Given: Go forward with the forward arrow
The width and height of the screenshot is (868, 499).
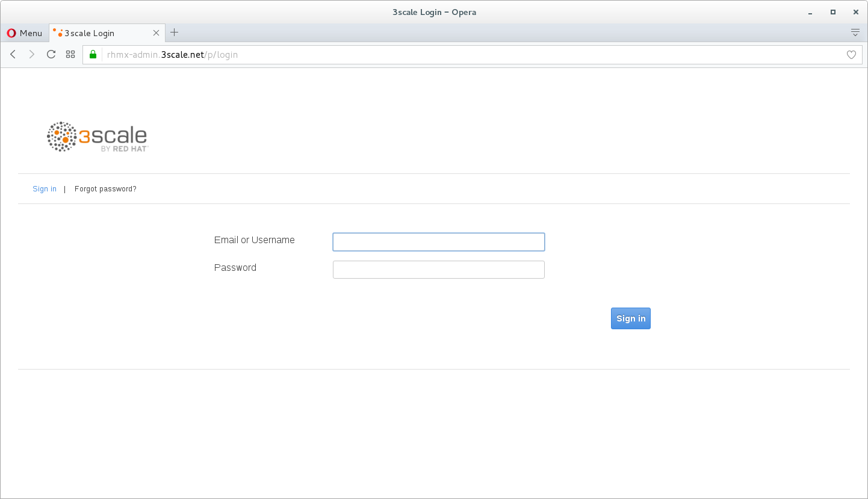Looking at the screenshot, I should [32, 54].
